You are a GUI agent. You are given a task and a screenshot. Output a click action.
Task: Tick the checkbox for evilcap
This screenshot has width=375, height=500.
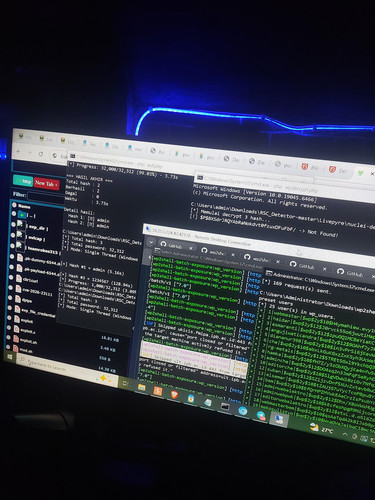(13, 235)
